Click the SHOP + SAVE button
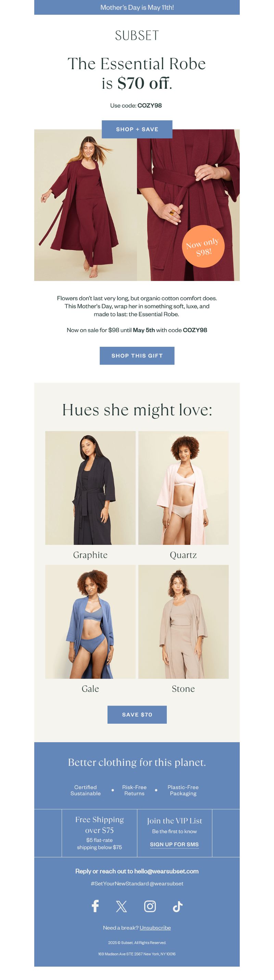 (x=137, y=129)
